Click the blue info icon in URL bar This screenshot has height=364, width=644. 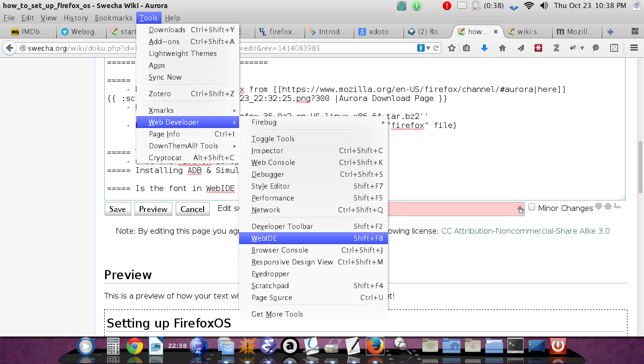click(x=420, y=48)
